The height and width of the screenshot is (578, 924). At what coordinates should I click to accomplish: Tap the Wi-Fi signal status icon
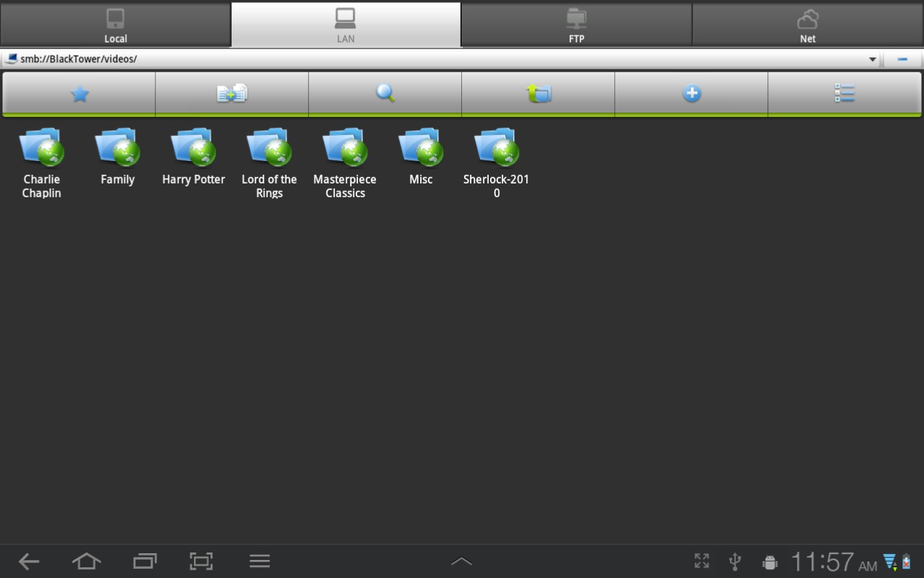890,562
